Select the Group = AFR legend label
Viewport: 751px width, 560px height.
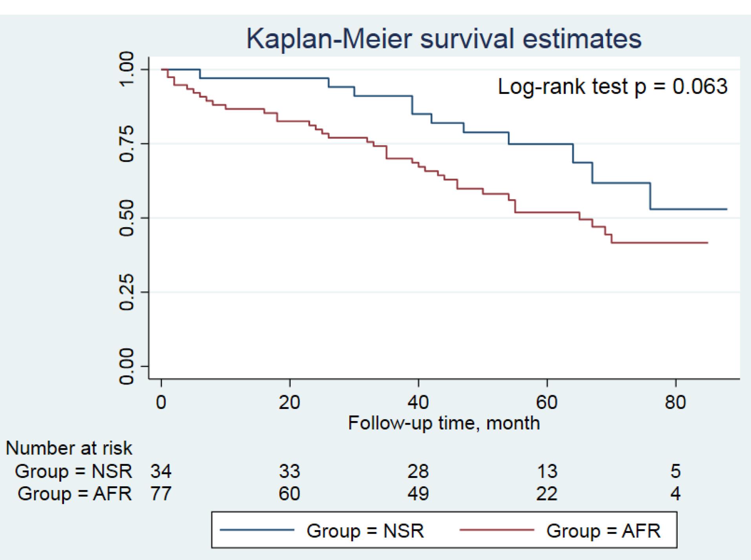click(x=603, y=531)
